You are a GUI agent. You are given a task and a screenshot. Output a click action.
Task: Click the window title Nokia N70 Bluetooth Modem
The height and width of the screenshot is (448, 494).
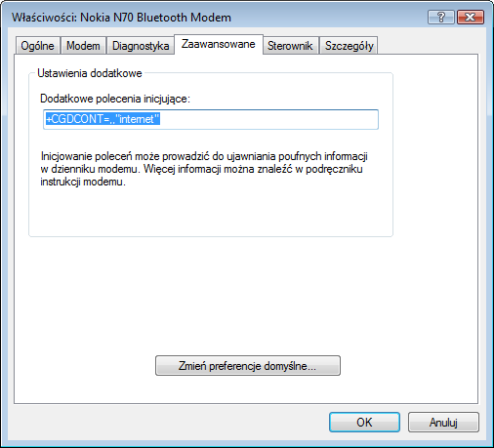121,18
